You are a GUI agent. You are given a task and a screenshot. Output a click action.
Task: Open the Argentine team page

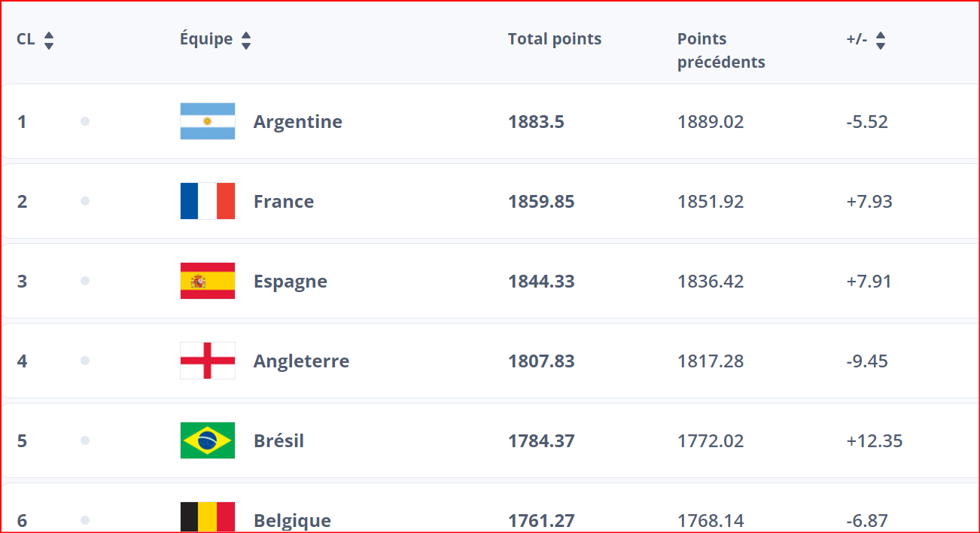click(x=298, y=121)
